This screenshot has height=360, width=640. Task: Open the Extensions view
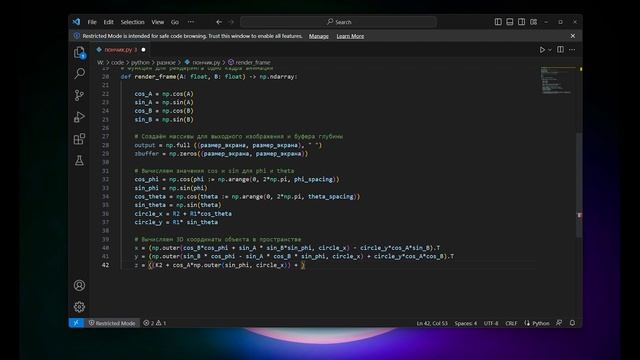click(x=79, y=139)
